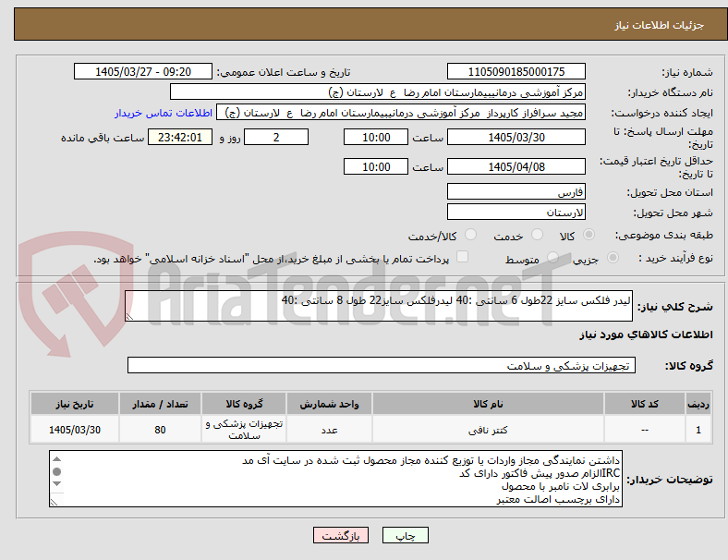Click the general description text area لیدر فلکس

click(379, 306)
